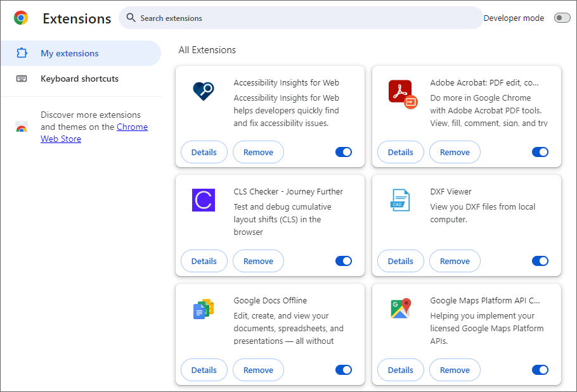Click 'View you DXF files' description
577x392 pixels.
[483, 213]
